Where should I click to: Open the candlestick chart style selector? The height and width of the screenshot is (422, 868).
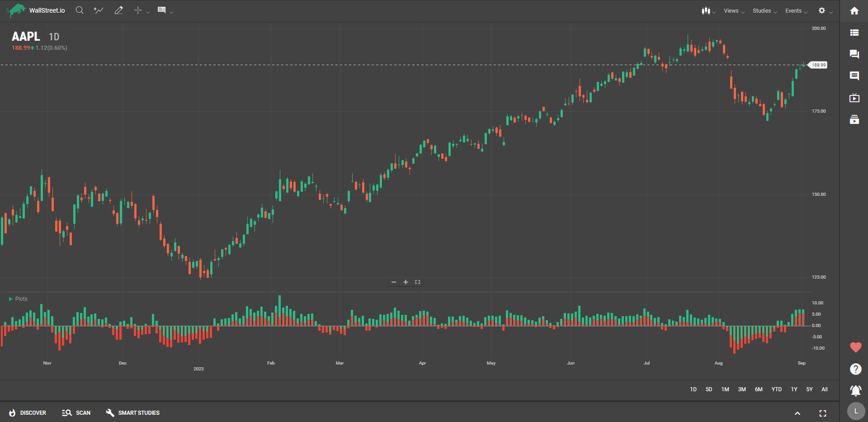[x=706, y=10]
